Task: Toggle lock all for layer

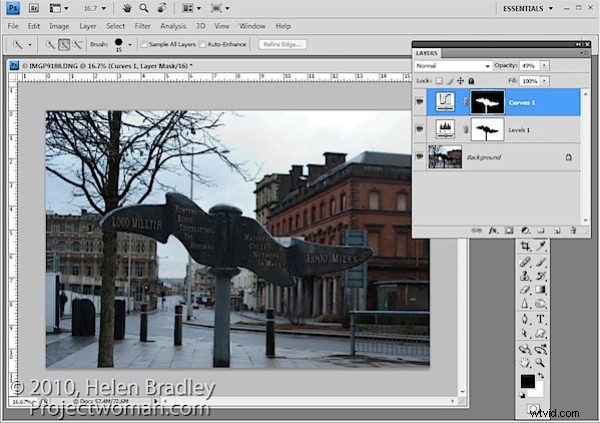Action: point(471,81)
